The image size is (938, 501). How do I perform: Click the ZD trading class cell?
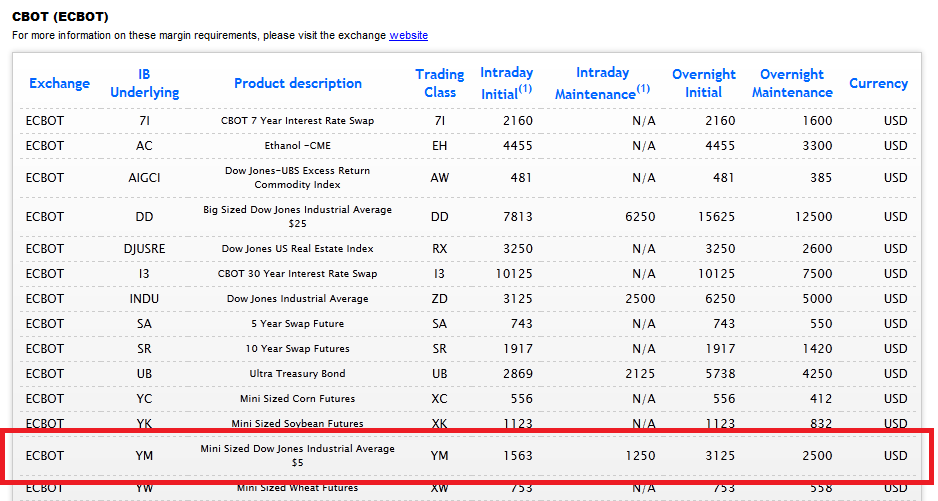coord(440,299)
